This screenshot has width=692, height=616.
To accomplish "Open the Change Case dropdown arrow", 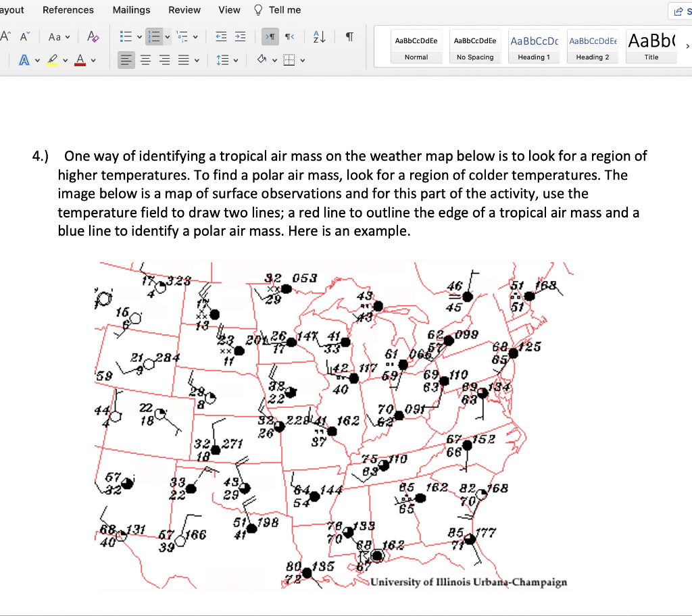I will pos(68,37).
